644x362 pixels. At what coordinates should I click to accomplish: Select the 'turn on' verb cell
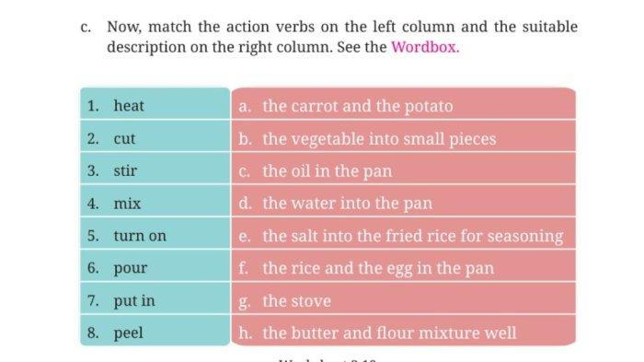pyautogui.click(x=155, y=233)
